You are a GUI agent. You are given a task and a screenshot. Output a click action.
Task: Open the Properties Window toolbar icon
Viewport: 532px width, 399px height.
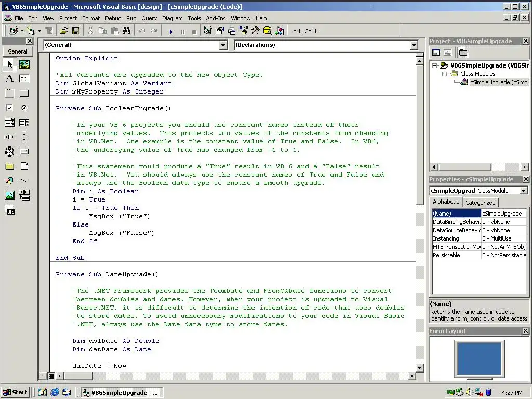pos(220,31)
